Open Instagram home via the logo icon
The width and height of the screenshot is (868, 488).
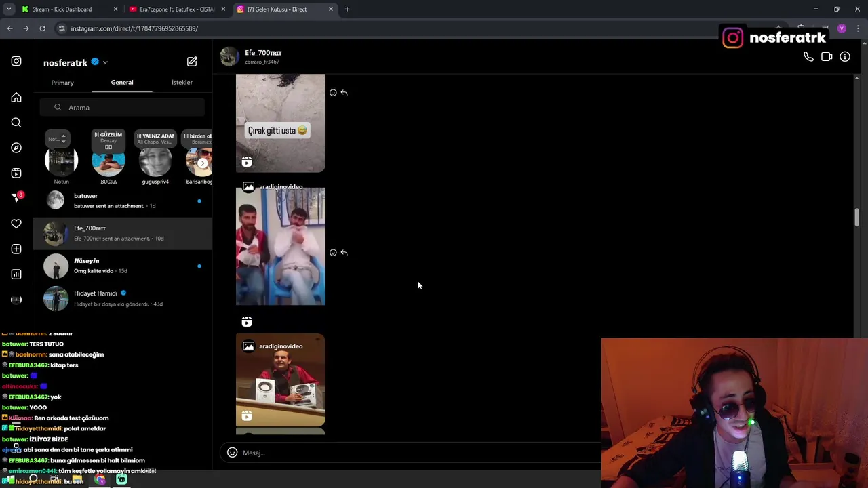click(x=16, y=61)
